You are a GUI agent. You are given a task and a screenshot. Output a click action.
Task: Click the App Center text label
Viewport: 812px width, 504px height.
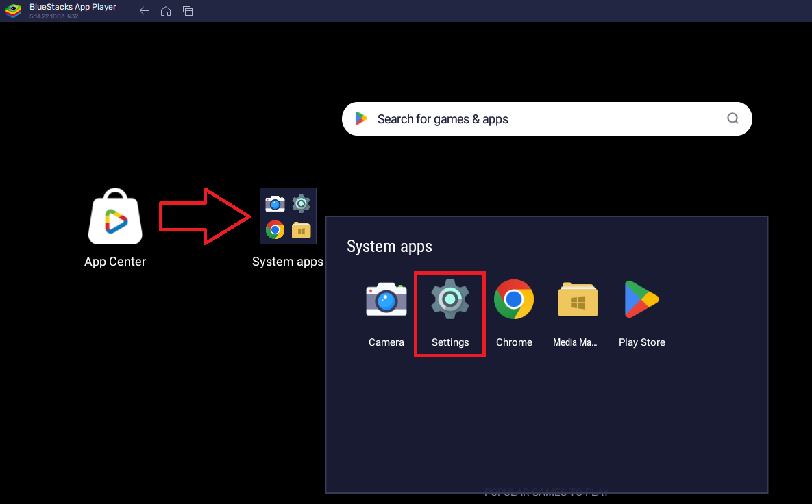pyautogui.click(x=115, y=262)
